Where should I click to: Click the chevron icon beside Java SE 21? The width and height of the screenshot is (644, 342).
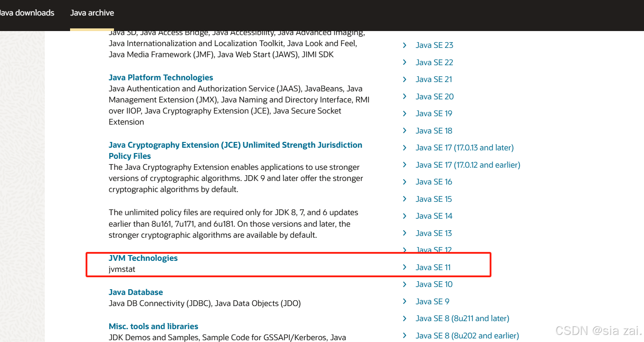click(x=404, y=79)
